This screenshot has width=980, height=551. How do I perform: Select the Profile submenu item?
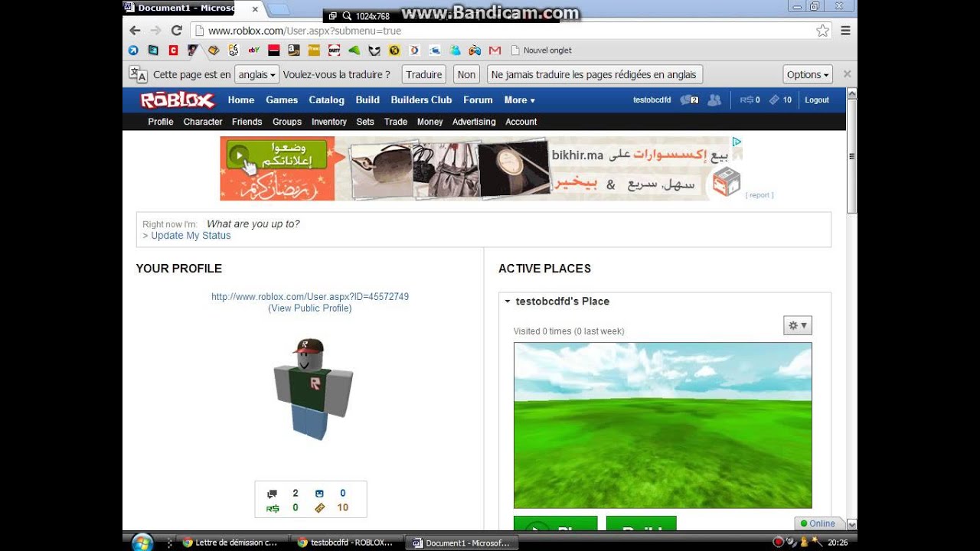[161, 122]
